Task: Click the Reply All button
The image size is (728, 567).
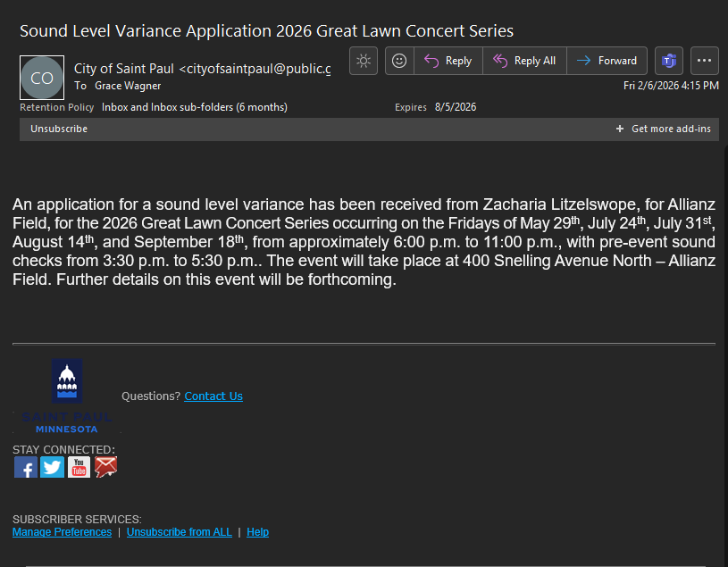Action: point(524,61)
